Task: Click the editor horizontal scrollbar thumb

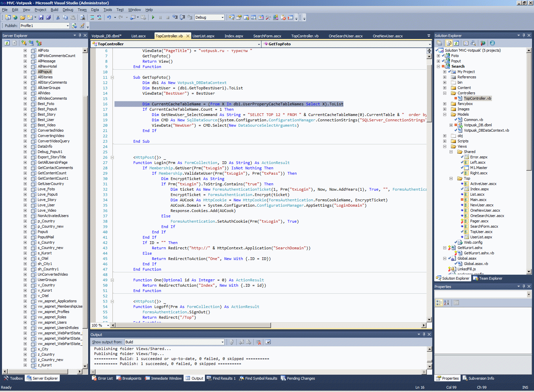Action: coord(193,325)
